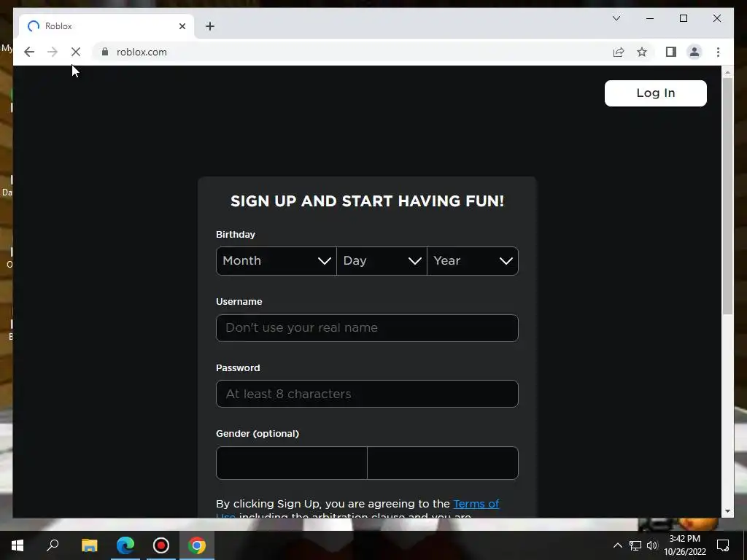The width and height of the screenshot is (747, 560).
Task: View site information lock icon
Action: 105,52
